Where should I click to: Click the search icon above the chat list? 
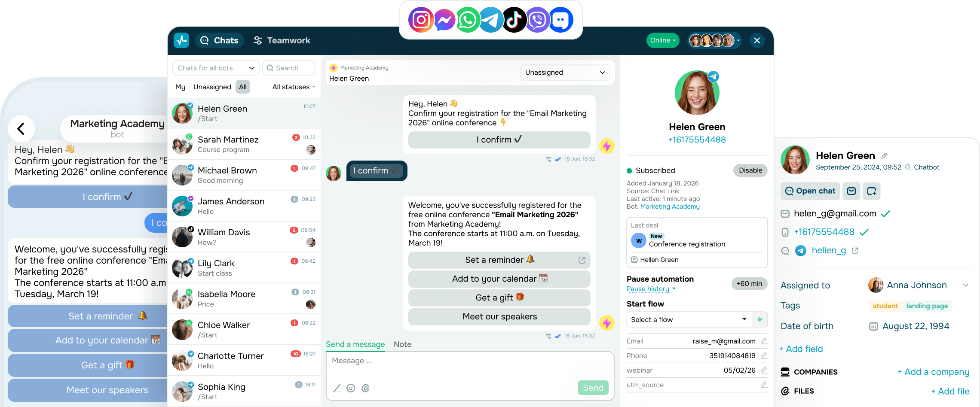tap(270, 68)
